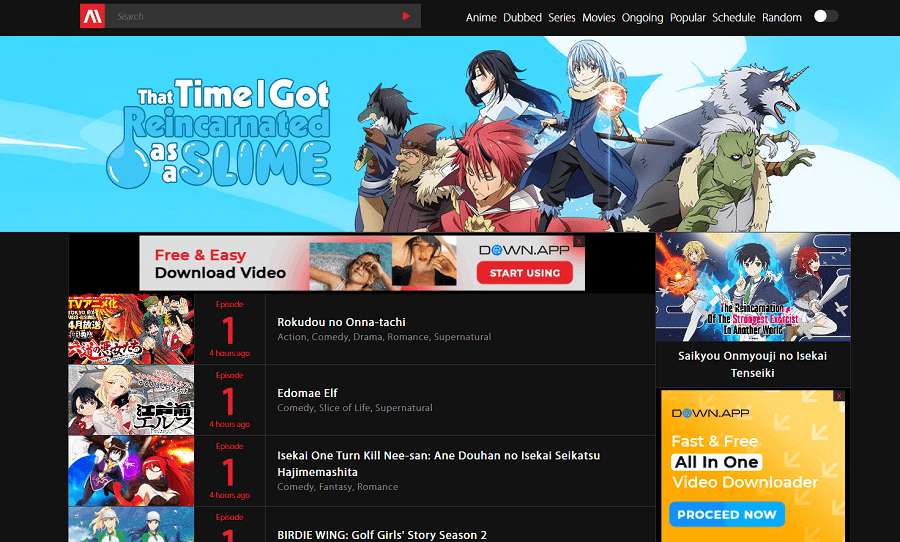Open the Edomae Elf thumbnail

(x=131, y=400)
